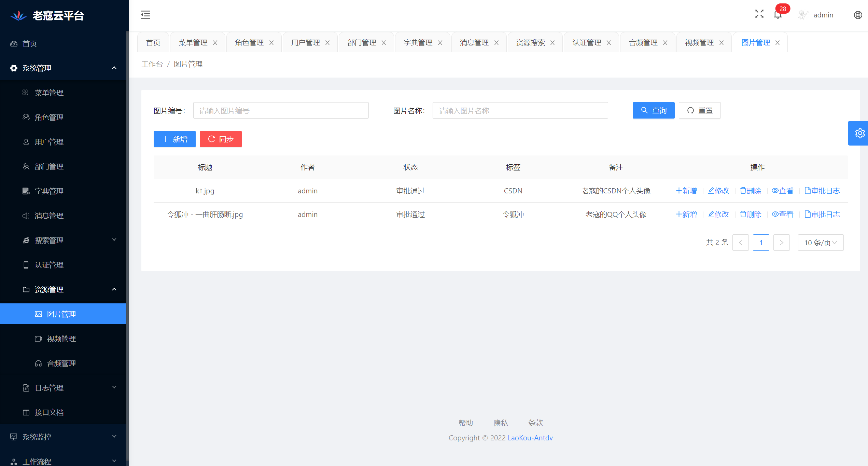The image size is (868, 466).
Task: Open the settings gear drawer handle
Action: click(859, 133)
